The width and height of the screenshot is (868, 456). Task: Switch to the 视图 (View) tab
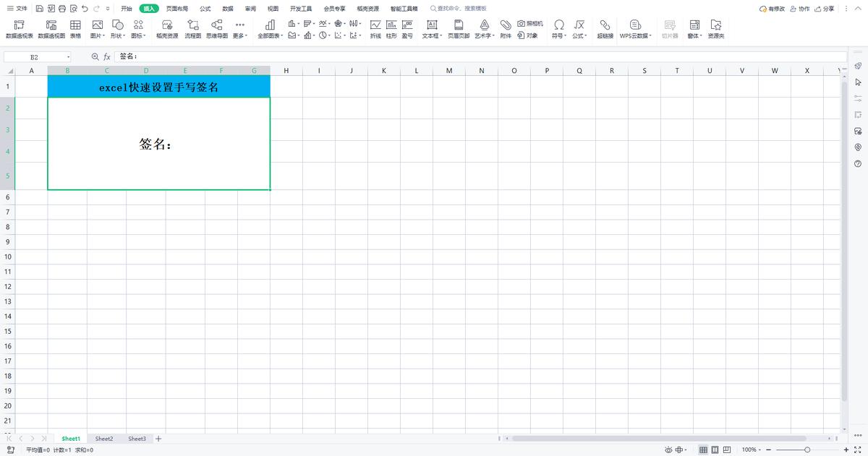coord(273,9)
